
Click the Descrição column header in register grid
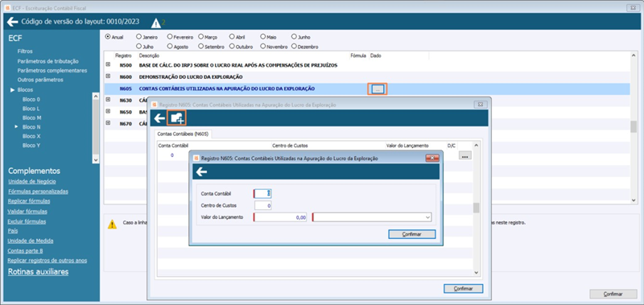[x=149, y=56]
